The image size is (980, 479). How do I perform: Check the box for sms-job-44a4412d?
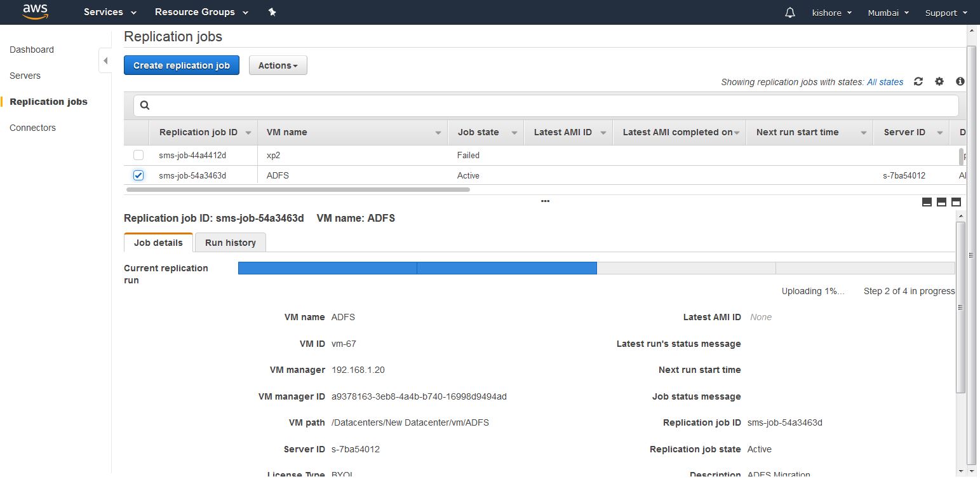click(x=138, y=155)
